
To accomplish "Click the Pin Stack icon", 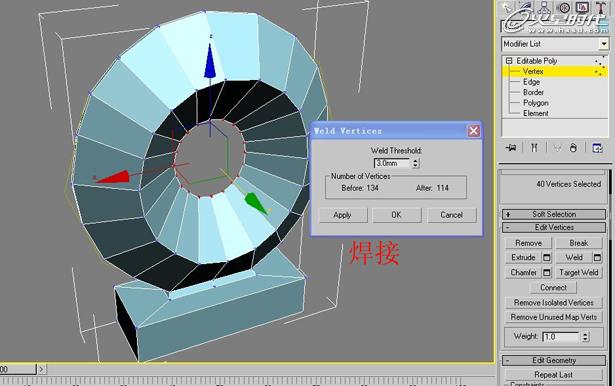I will (511, 148).
